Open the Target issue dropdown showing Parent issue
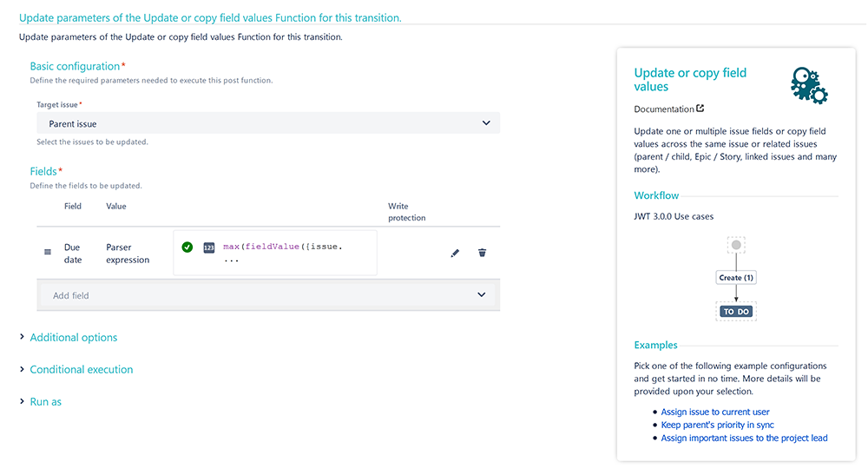Image resolution: width=868 pixels, height=475 pixels. [x=268, y=123]
